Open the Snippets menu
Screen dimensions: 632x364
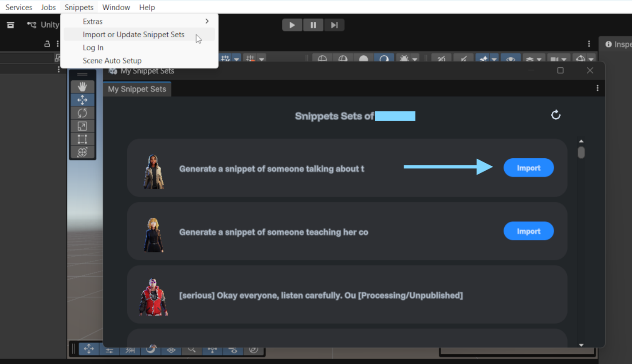point(79,7)
